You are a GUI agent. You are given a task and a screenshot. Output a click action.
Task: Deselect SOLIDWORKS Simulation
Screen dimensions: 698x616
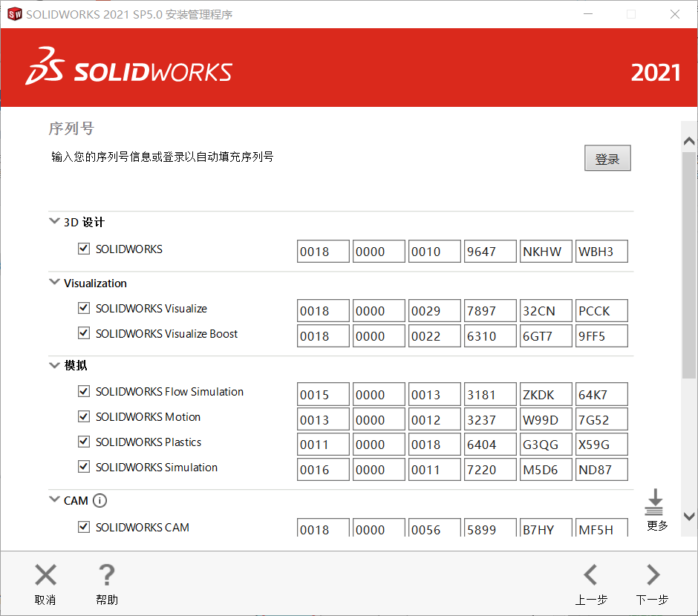pos(84,467)
